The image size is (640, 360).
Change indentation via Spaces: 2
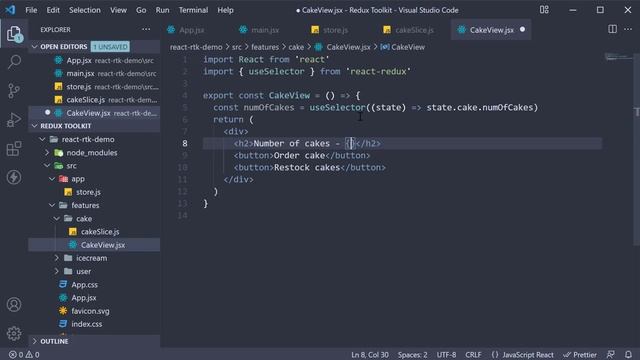point(413,355)
